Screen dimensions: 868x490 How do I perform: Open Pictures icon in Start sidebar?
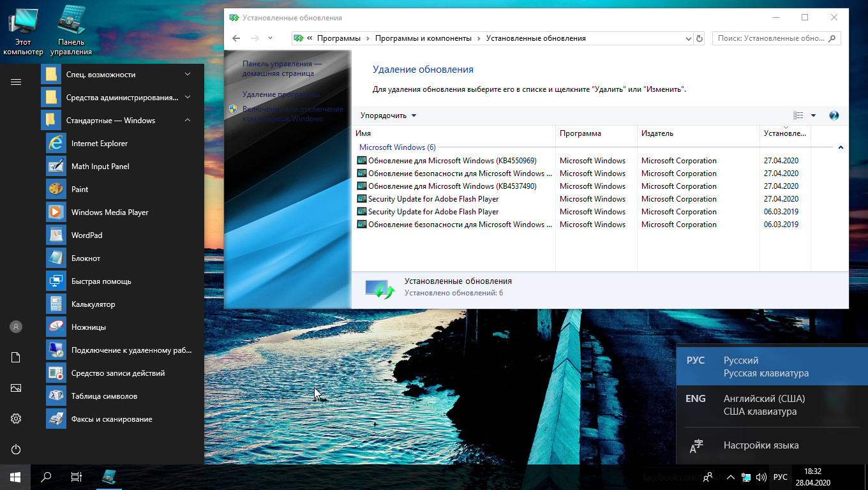(16, 388)
